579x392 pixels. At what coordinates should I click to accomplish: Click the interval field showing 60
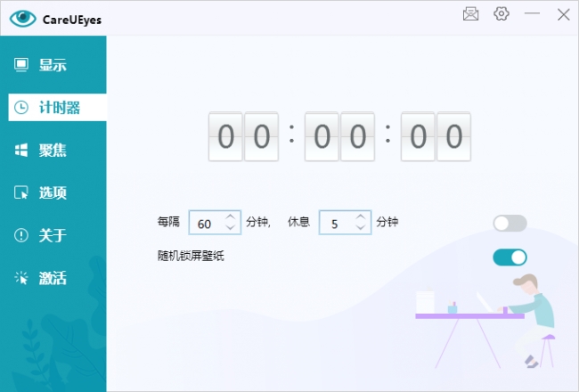point(206,224)
